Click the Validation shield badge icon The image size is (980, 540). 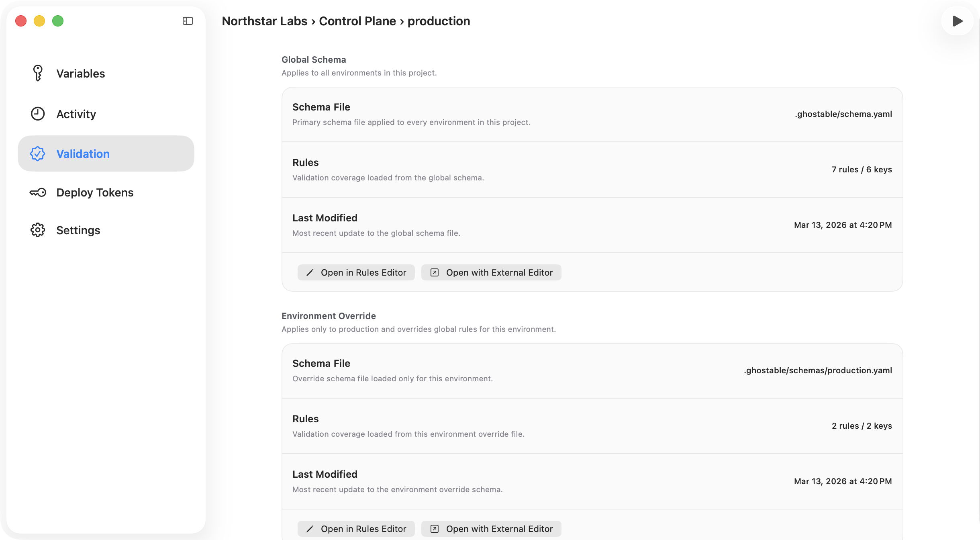pos(37,153)
